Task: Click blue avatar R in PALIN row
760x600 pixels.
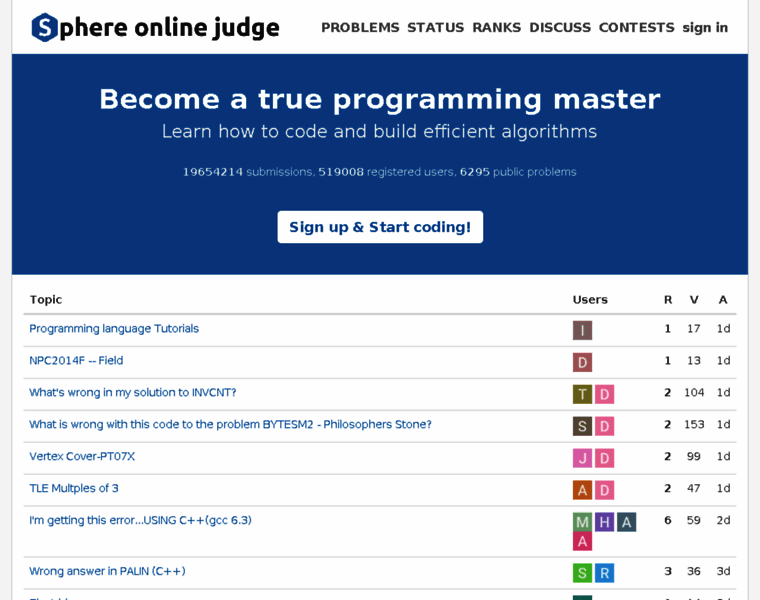Action: [x=604, y=573]
